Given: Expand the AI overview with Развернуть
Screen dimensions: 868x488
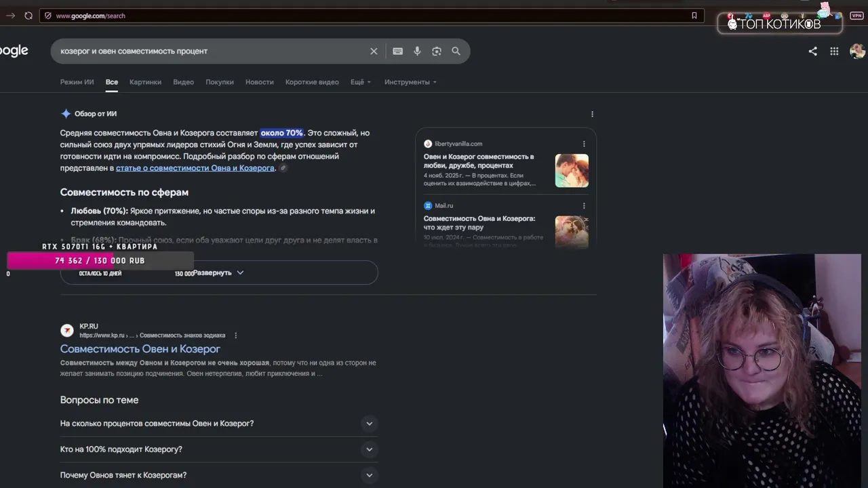Looking at the screenshot, I should pos(219,272).
